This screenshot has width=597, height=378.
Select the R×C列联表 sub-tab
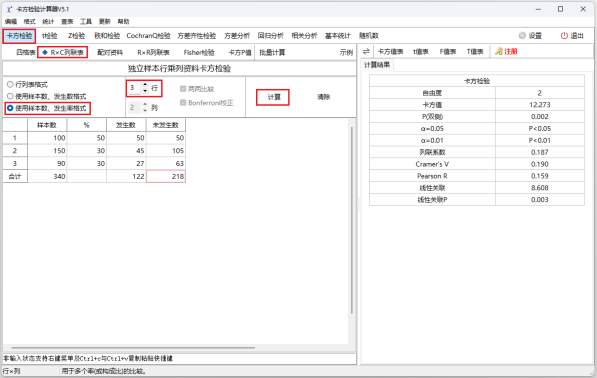[63, 52]
